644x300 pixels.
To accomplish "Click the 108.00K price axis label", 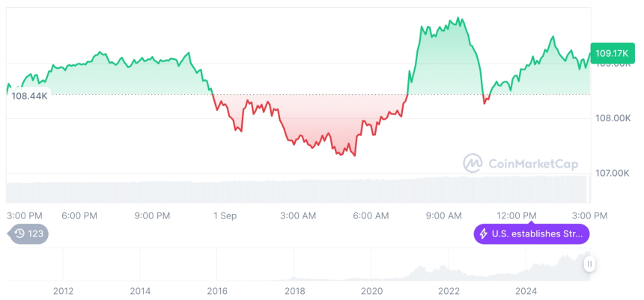I will coord(613,118).
